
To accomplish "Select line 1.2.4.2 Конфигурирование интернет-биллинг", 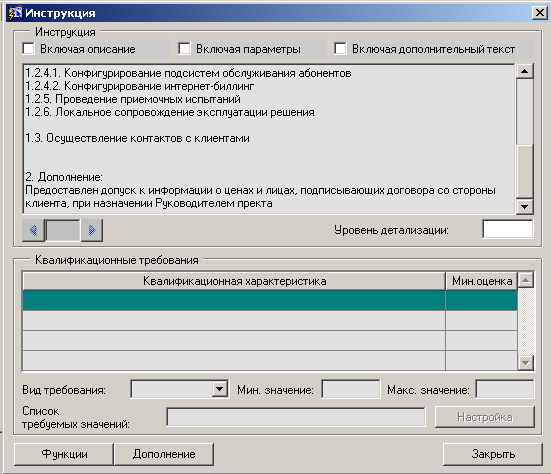I will (140, 86).
